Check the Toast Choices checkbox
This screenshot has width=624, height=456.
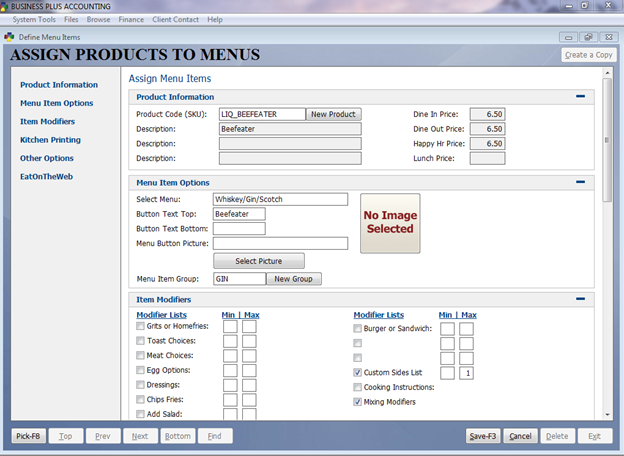pyautogui.click(x=140, y=341)
